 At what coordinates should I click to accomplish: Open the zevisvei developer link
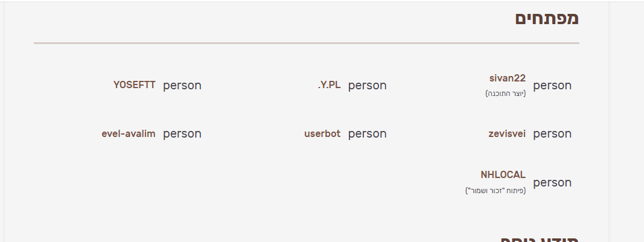(507, 133)
